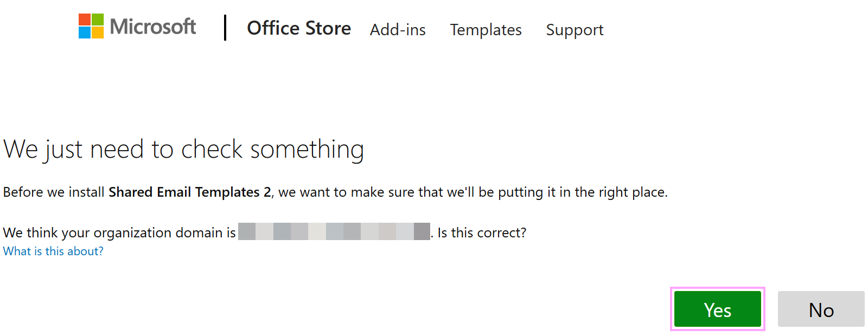
Task: Open the Templates section
Action: (486, 30)
